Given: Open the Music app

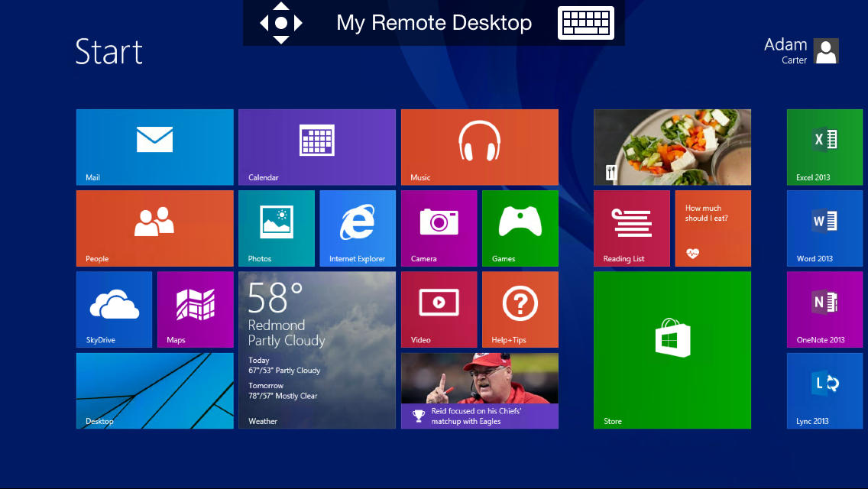Looking at the screenshot, I should coord(479,147).
